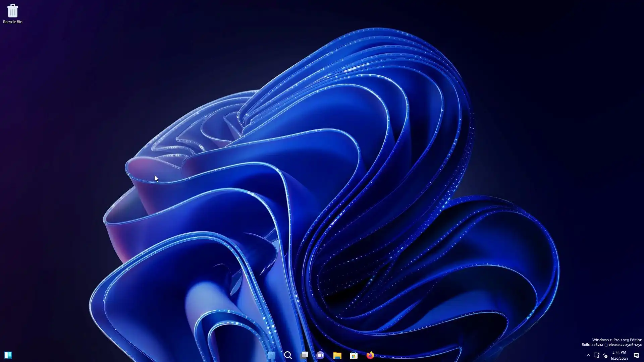Screen dimensions: 644x362
Task: Open Task View from the taskbar
Action: pos(304,355)
